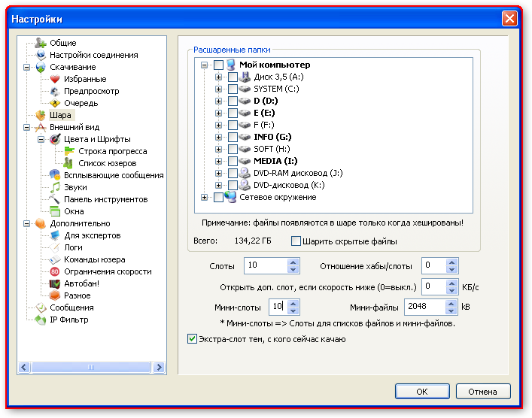Click the OK button
The image size is (532, 418).
422,392
